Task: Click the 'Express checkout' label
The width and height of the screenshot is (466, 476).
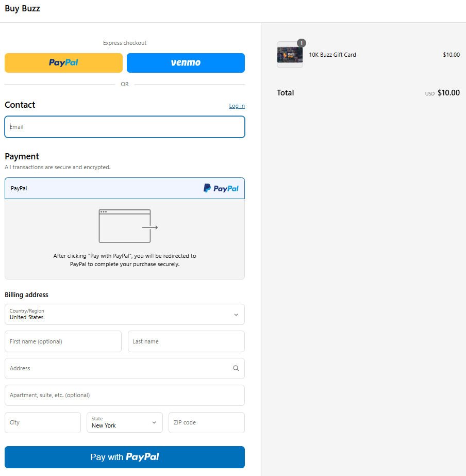Action: click(125, 43)
